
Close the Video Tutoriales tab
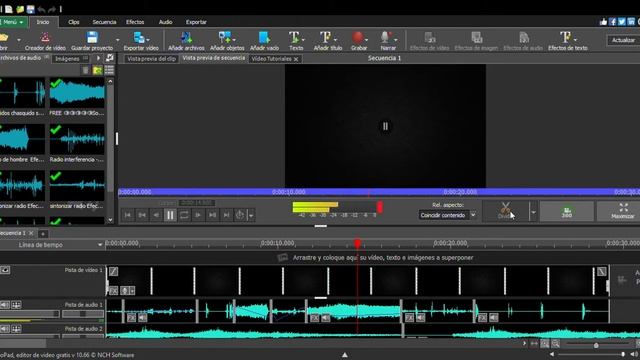coord(296,59)
